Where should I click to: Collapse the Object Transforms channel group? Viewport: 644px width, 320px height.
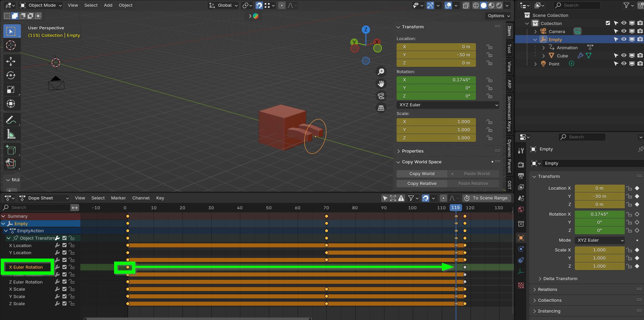[8, 238]
